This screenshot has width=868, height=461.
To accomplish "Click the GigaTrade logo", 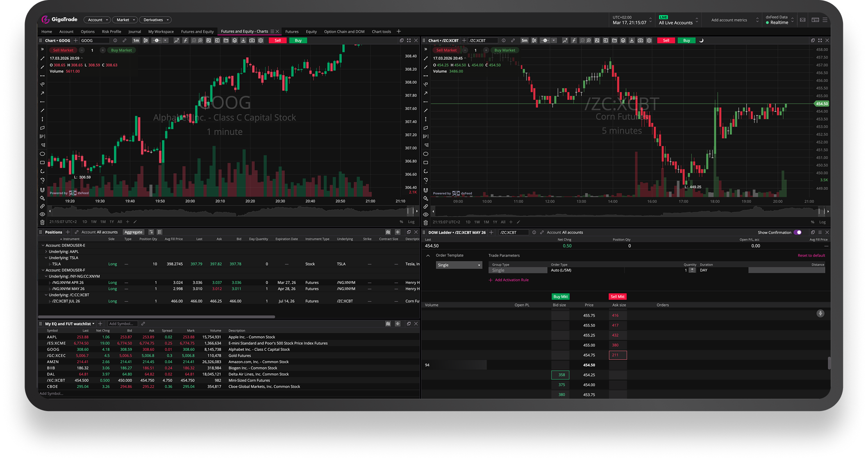I will [x=59, y=19].
